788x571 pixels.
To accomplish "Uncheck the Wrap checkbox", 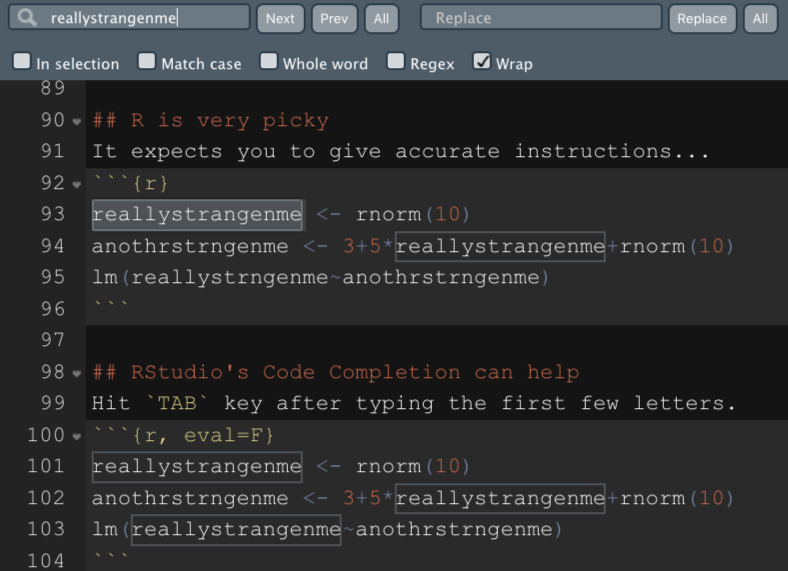I will 482,62.
